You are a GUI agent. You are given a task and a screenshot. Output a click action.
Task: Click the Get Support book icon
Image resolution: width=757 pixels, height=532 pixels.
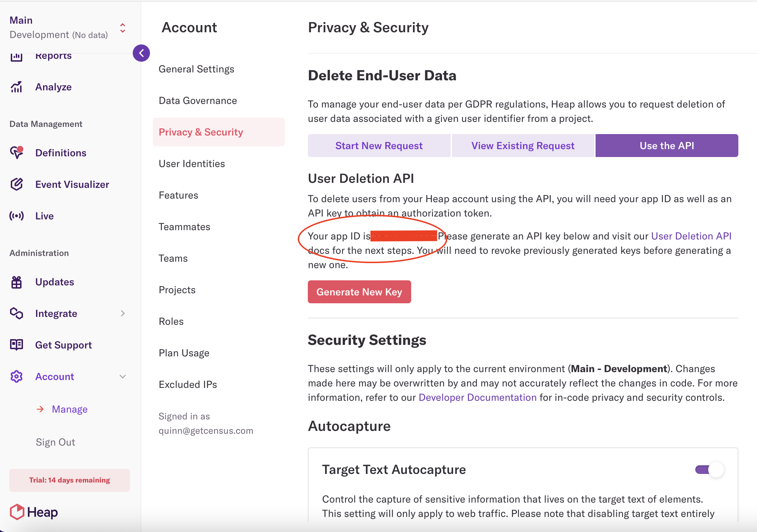[x=17, y=345]
